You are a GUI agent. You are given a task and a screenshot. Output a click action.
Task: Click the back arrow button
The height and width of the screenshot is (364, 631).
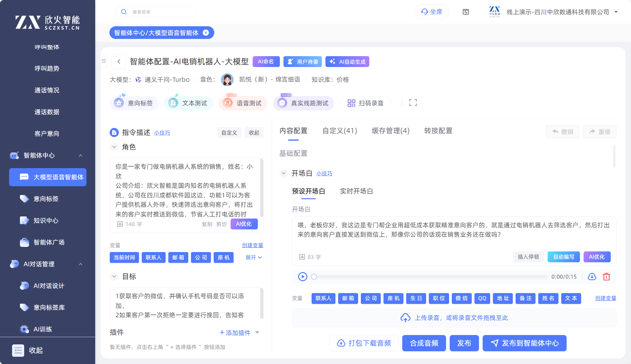[x=119, y=62]
